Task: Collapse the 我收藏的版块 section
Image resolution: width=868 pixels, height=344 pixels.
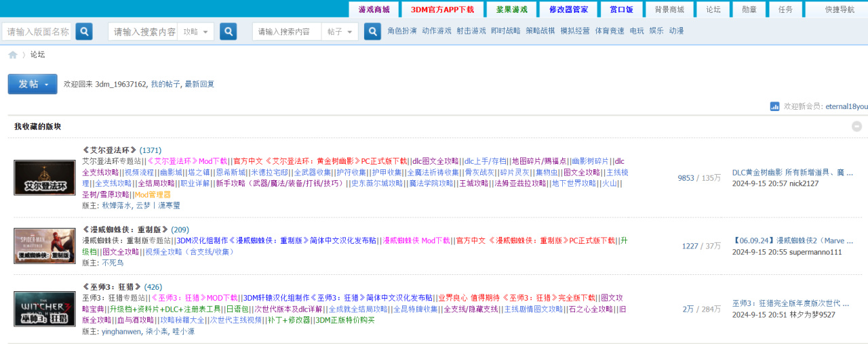Action: click(x=856, y=127)
